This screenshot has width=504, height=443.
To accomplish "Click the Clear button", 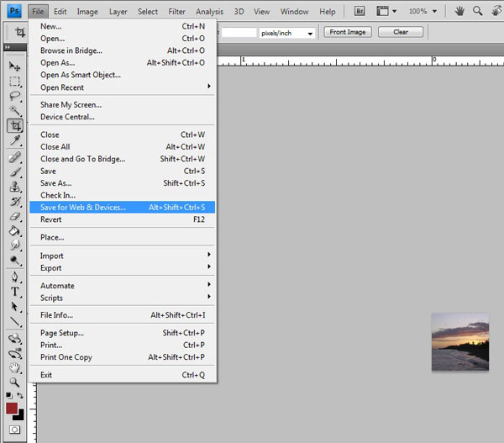I will click(401, 32).
